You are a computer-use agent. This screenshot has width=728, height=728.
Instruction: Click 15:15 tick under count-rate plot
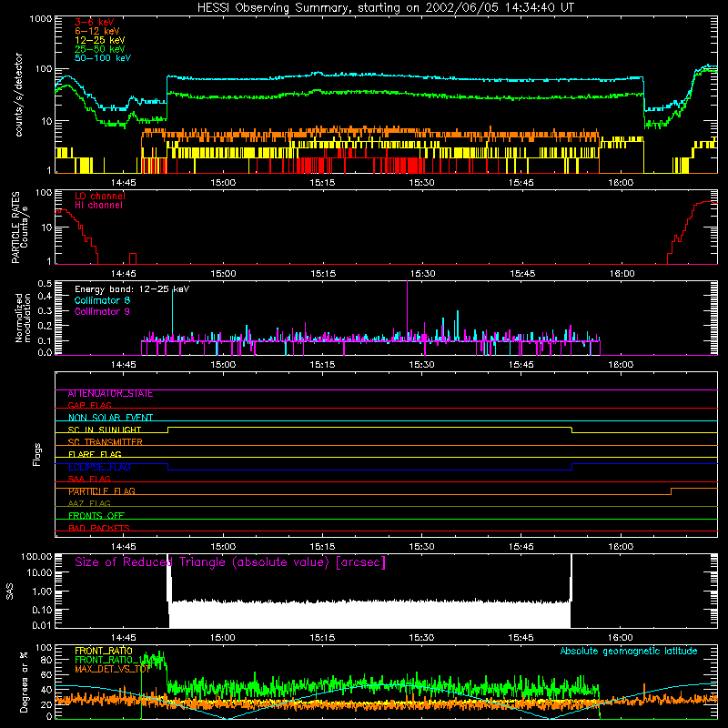[322, 183]
